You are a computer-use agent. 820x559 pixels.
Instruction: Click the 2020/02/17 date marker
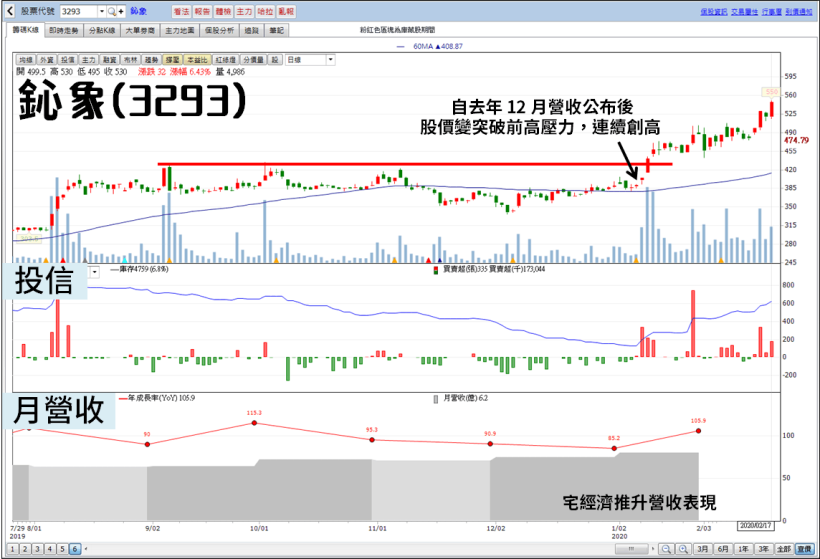[756, 526]
